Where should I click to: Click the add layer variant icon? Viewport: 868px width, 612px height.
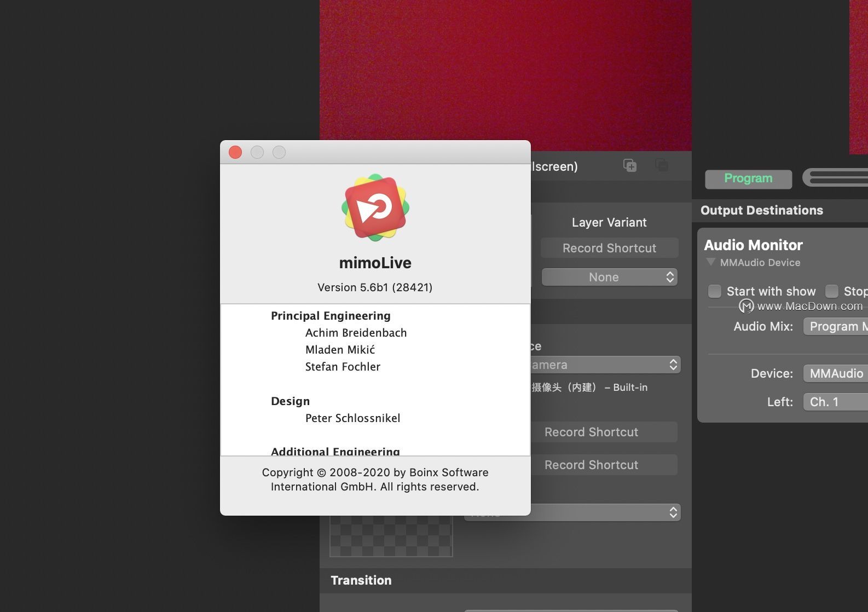point(630,165)
